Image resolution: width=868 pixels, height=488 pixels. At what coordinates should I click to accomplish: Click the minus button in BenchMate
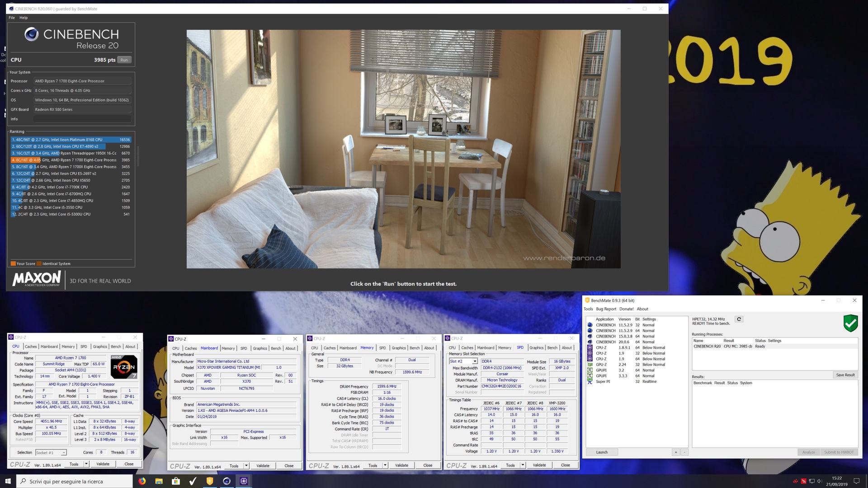click(684, 452)
